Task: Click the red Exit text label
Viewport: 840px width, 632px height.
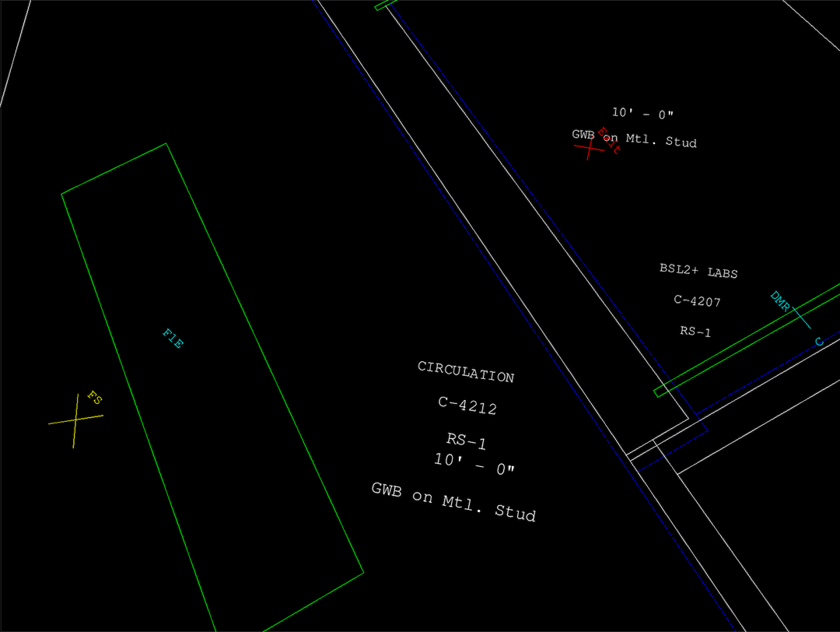Action: pyautogui.click(x=608, y=140)
